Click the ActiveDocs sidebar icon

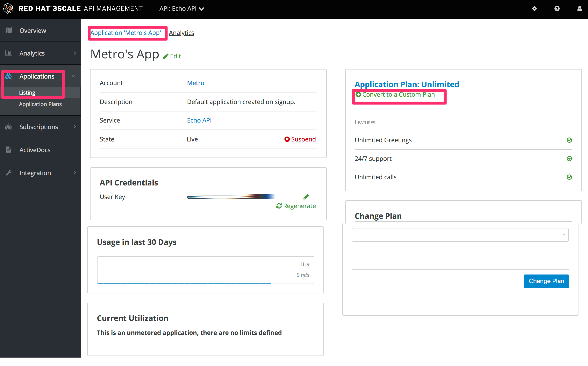click(x=9, y=149)
